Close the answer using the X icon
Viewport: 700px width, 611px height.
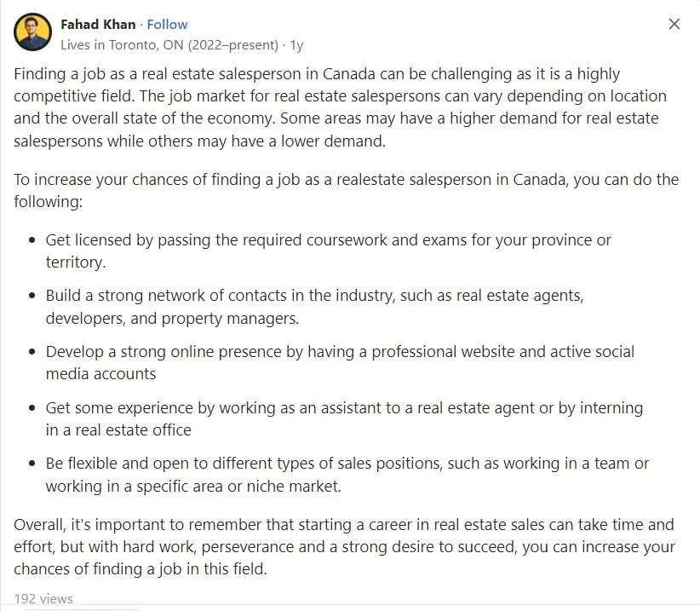click(674, 24)
